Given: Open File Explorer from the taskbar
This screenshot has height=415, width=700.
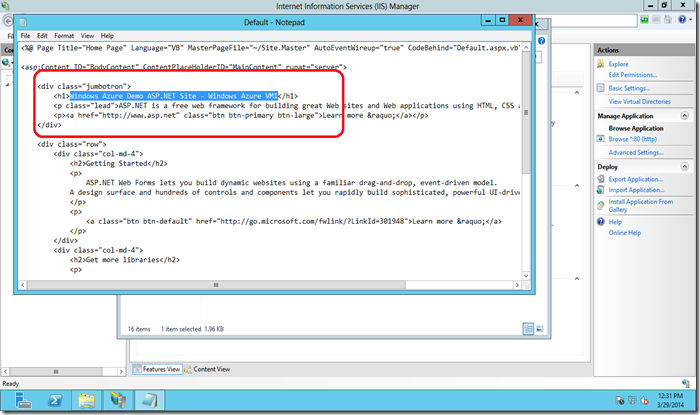Looking at the screenshot, I should [x=86, y=400].
